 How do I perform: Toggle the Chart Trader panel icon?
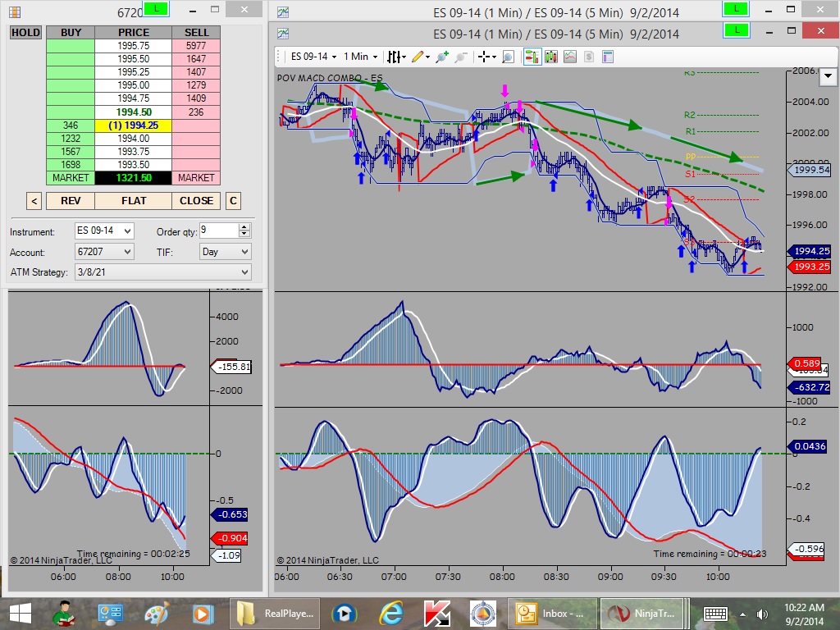(532, 57)
